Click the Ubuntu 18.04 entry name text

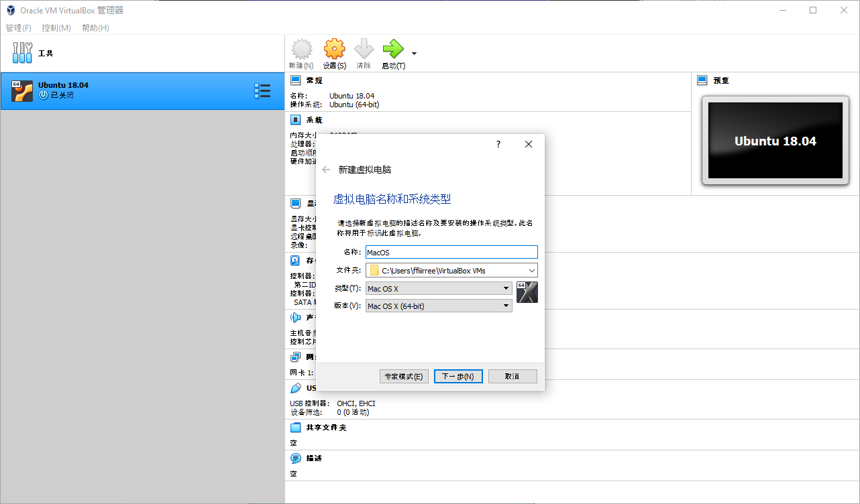[x=63, y=85]
